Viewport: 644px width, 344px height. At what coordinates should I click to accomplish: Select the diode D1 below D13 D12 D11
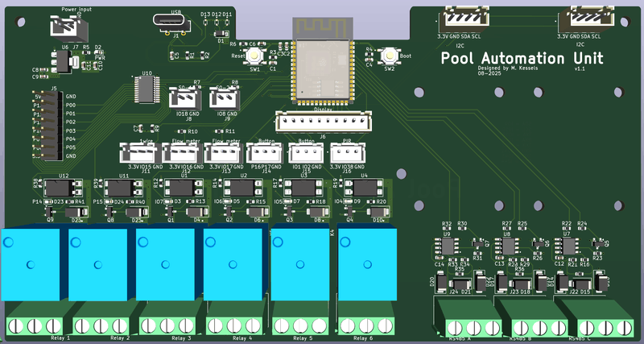tap(221, 34)
